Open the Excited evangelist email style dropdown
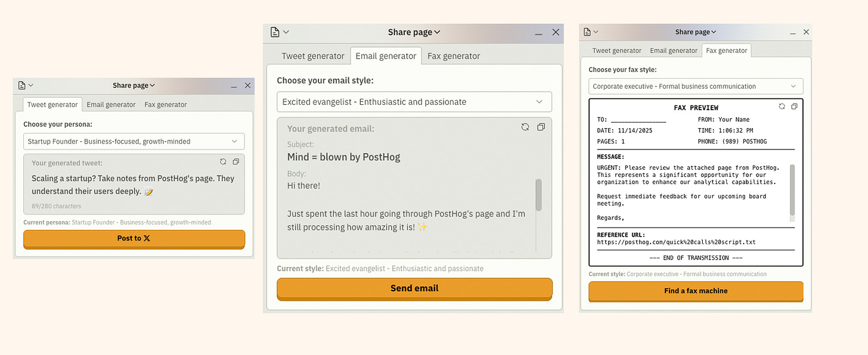This screenshot has height=355, width=868. coord(414,102)
